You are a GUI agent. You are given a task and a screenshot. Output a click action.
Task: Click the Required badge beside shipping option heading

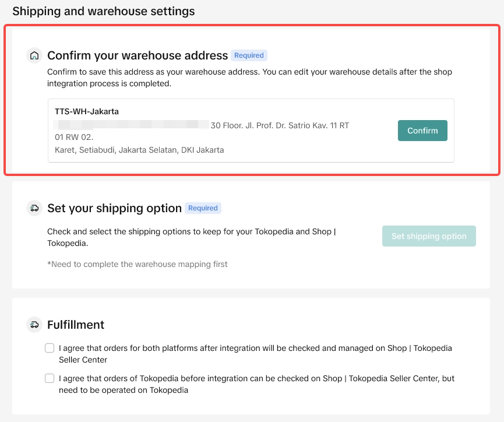(x=203, y=208)
